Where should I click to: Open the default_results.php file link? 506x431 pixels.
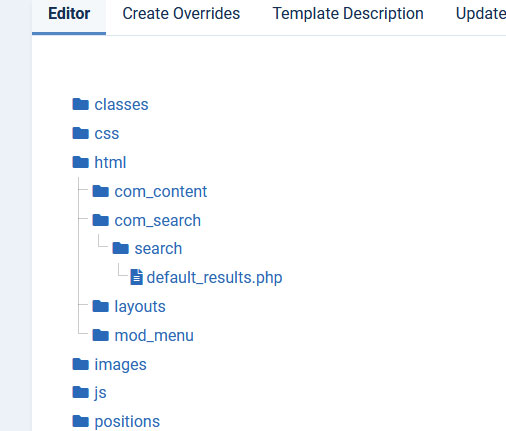click(214, 278)
